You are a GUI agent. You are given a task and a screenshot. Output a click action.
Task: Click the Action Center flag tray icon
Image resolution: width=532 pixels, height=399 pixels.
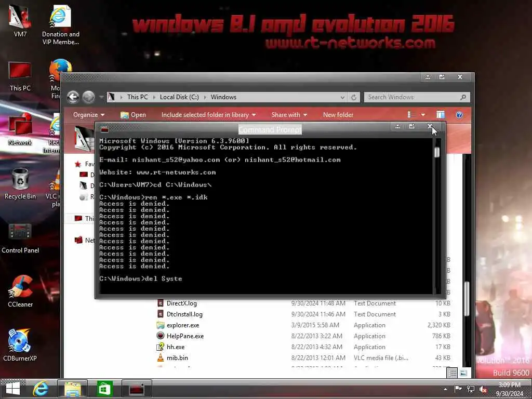(458, 389)
